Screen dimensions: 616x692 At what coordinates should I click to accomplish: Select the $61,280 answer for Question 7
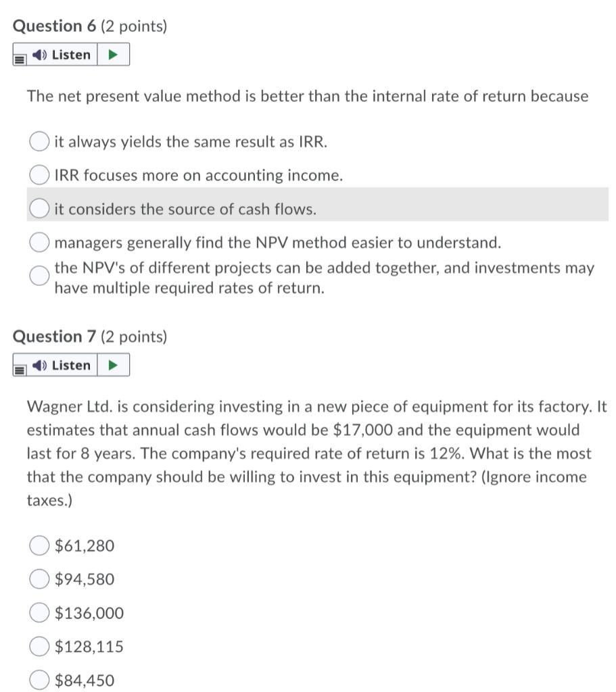click(x=39, y=545)
